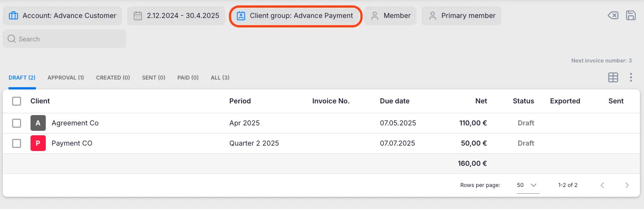The image size is (644, 209).
Task: Check the Agreement Co row checkbox
Action: point(17,123)
